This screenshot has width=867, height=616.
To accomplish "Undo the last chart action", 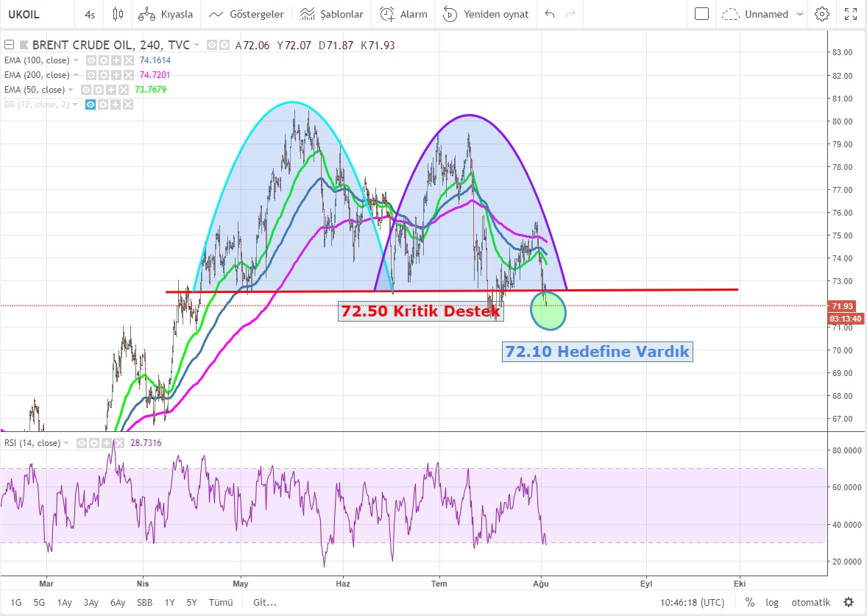I will 548,14.
